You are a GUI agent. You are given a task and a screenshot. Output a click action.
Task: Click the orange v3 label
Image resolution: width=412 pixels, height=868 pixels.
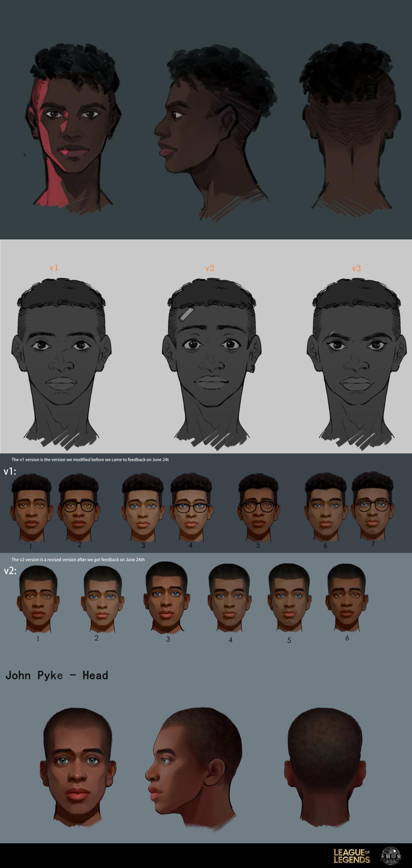[x=356, y=268]
